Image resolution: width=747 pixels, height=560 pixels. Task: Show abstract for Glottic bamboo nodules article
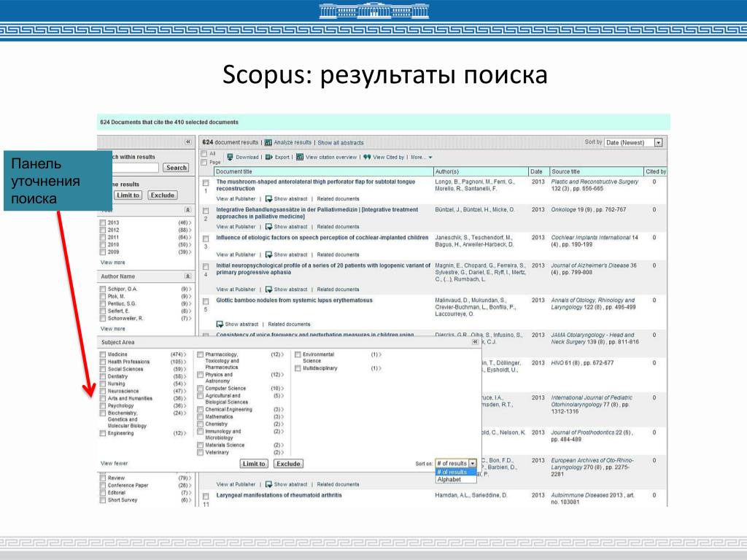237,324
